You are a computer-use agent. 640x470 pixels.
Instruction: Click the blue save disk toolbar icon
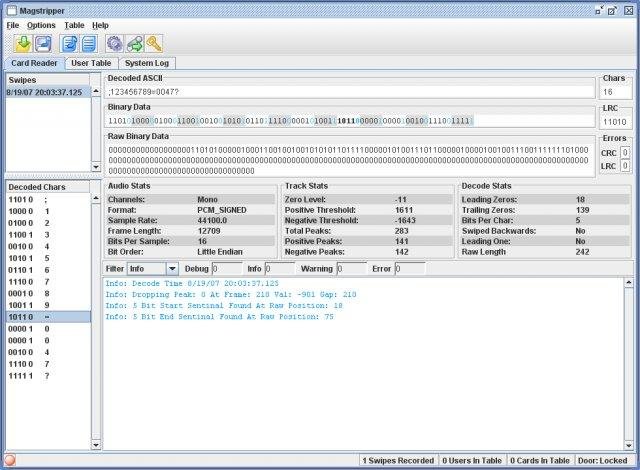(x=43, y=44)
